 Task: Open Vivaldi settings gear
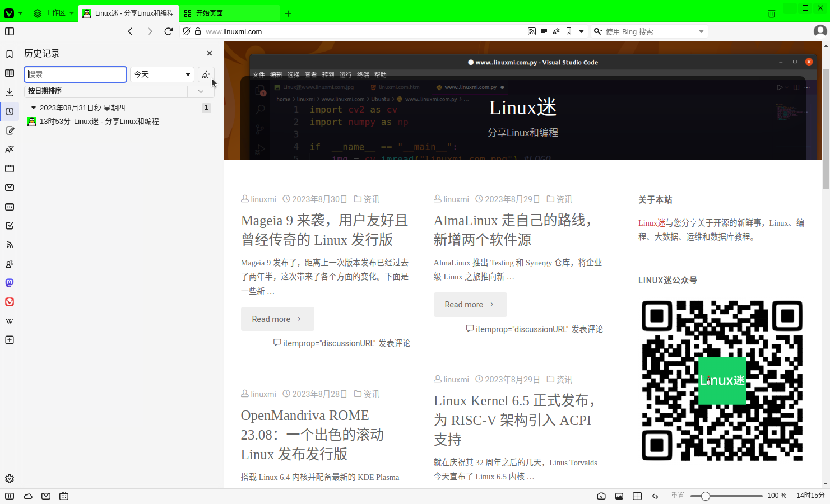click(10, 479)
